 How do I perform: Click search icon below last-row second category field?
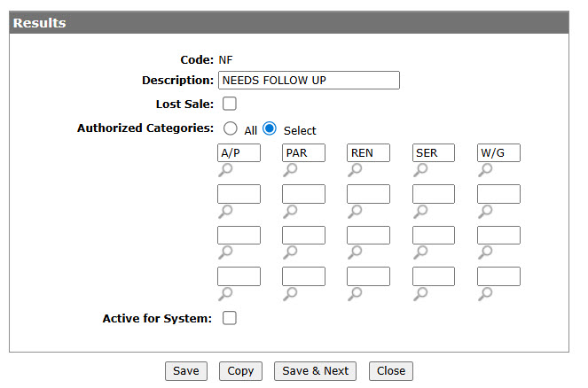[x=290, y=294]
